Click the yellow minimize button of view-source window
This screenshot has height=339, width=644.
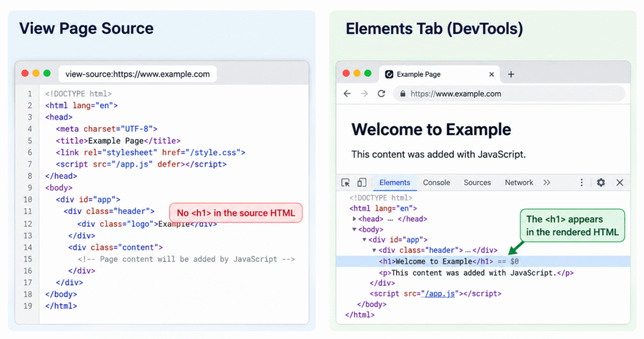point(36,73)
